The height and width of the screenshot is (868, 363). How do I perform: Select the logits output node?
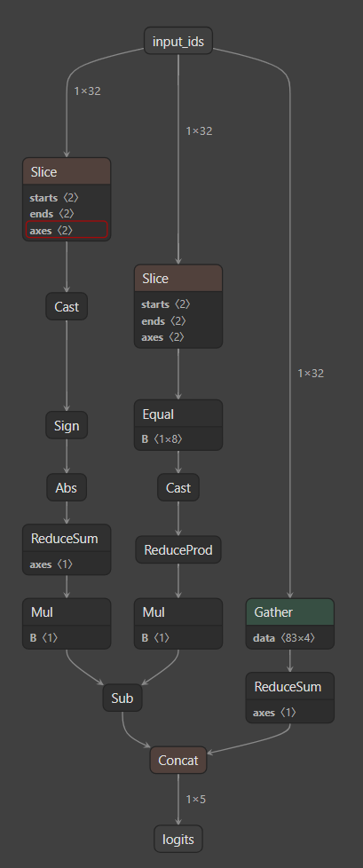[178, 840]
